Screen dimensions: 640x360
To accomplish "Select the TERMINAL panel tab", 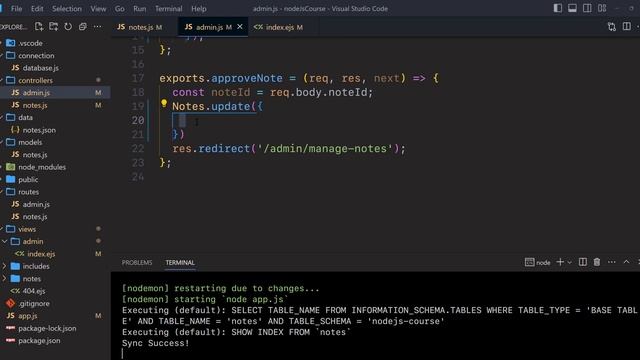I will tap(180, 262).
